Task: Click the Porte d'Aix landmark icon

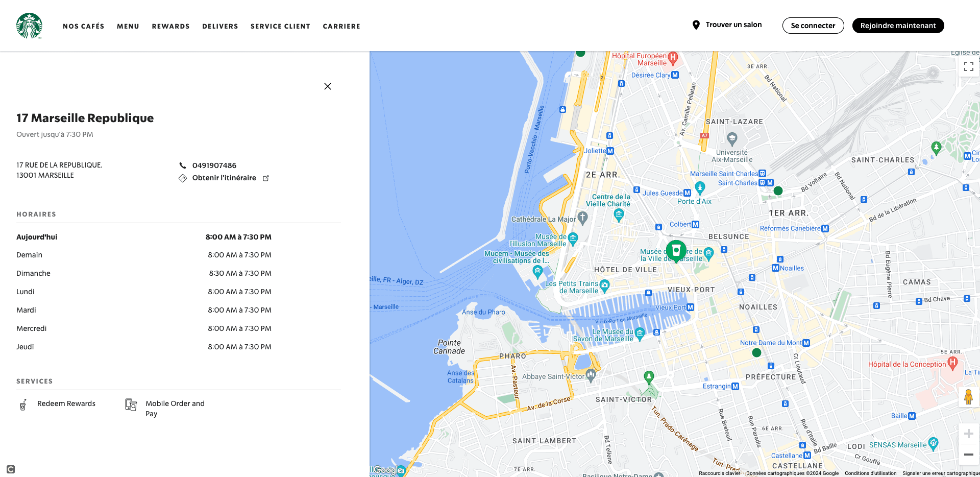Action: 700,188
